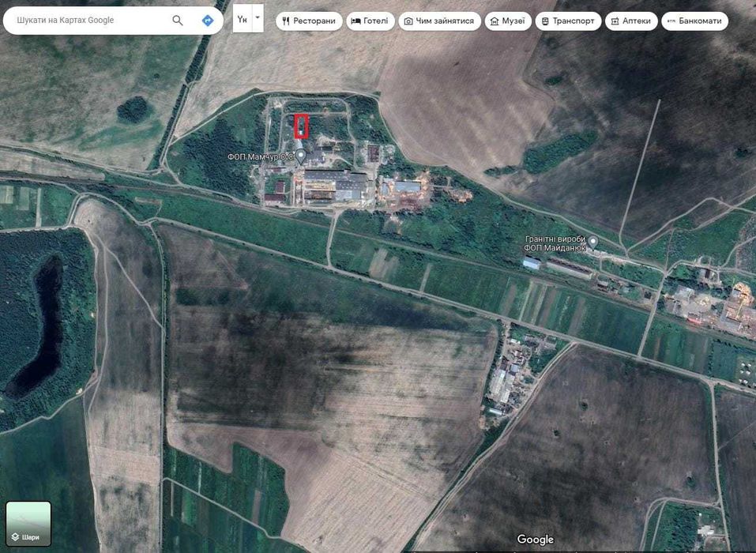Screen dimensions: 756x553
Task: Click the camera icon on Чим зайнятися chip
Action: point(408,21)
